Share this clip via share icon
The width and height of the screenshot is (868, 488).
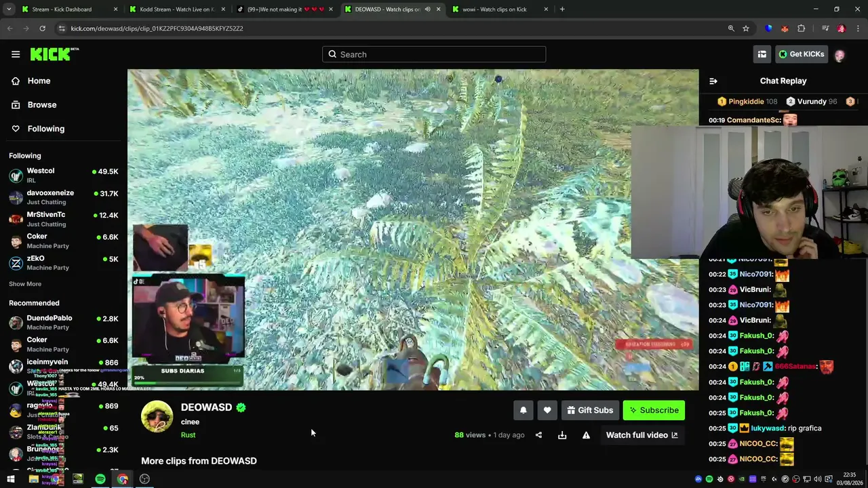click(x=538, y=435)
